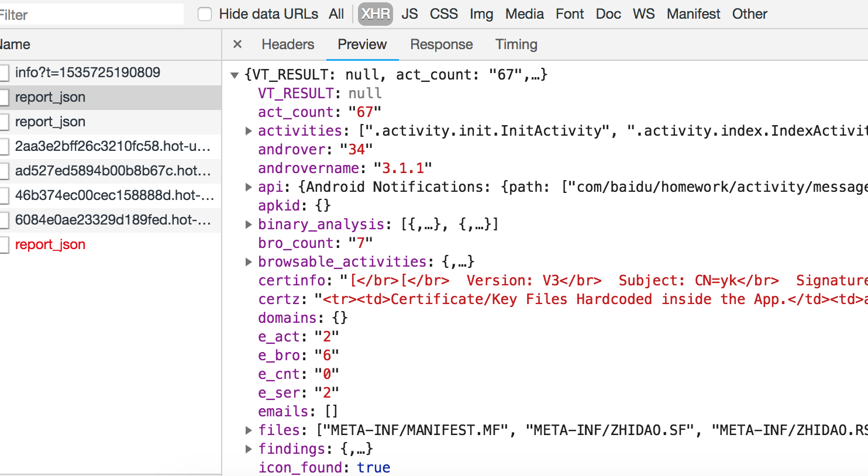Click the Other network filter
Viewport: 868px width, 476px height.
point(749,14)
